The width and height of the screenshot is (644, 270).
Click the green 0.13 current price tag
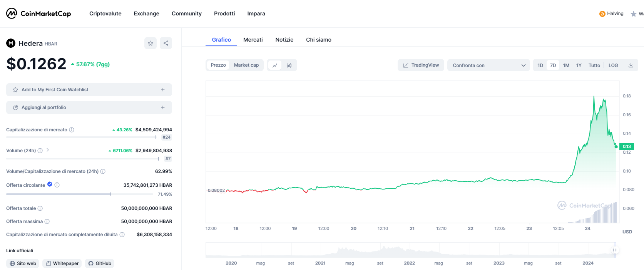627,146
